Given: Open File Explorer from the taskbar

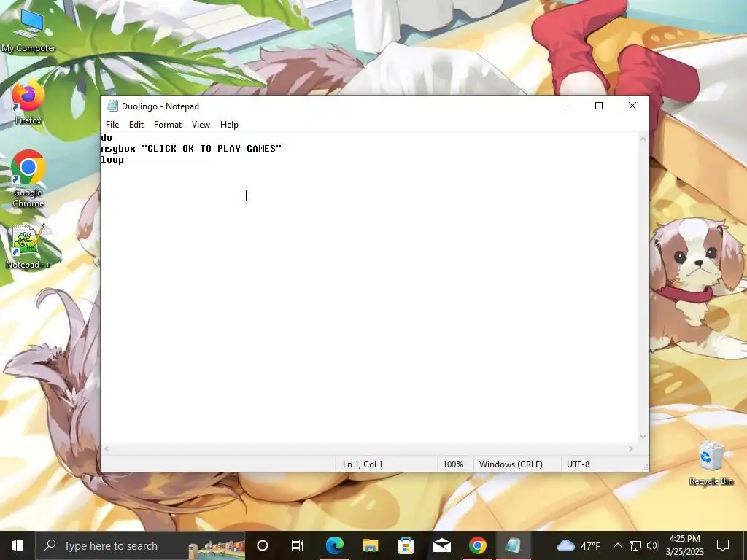Looking at the screenshot, I should [x=370, y=545].
